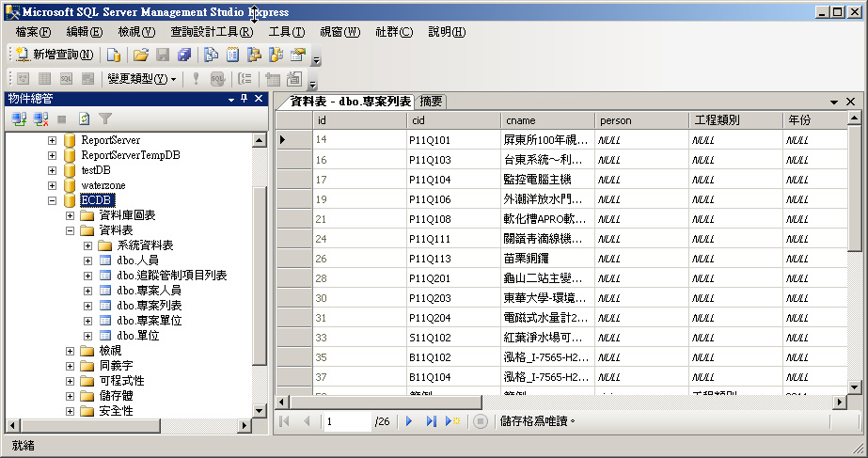The height and width of the screenshot is (458, 868).
Task: Click the 工程類別 column header
Action: [x=735, y=120]
